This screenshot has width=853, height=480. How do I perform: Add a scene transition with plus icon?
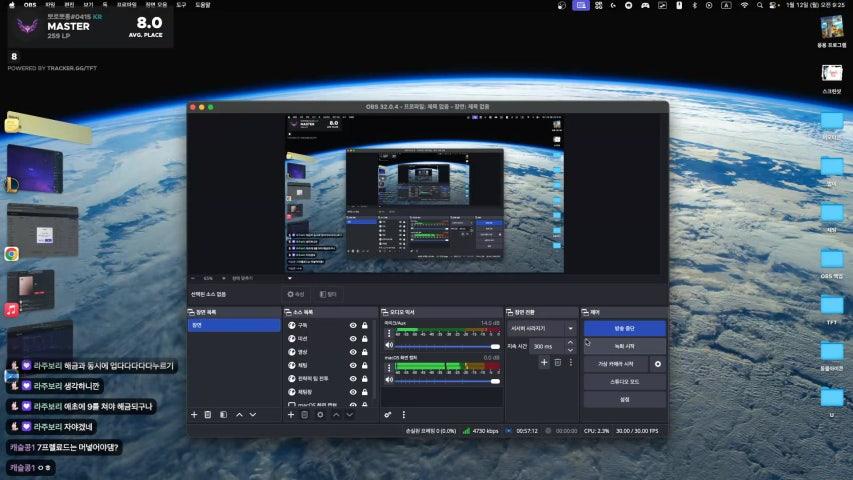tap(543, 362)
